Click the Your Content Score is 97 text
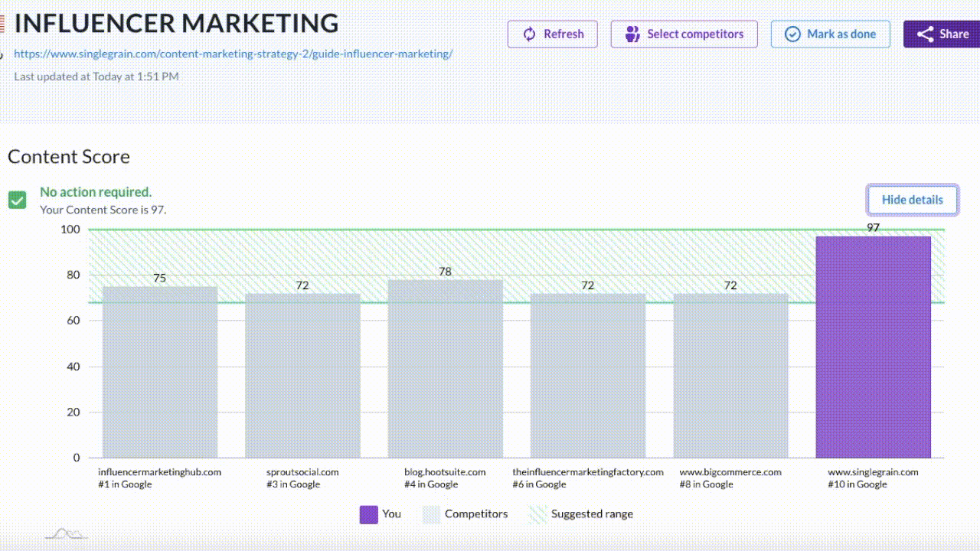This screenshot has width=980, height=551. click(103, 210)
